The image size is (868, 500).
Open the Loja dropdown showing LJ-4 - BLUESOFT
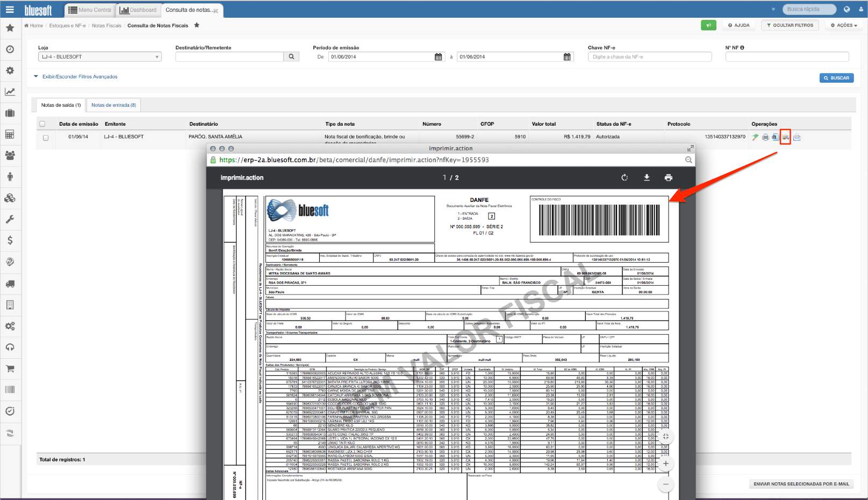[x=99, y=56]
